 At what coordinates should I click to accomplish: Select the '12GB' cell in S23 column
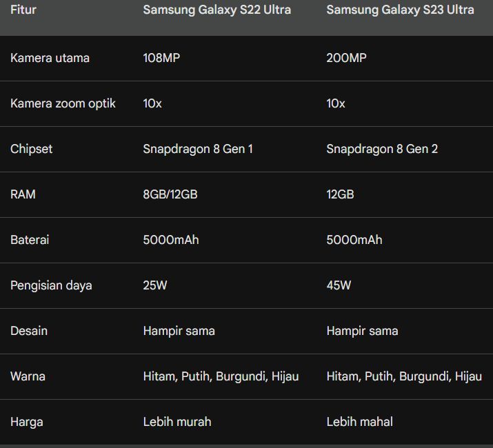coord(340,194)
